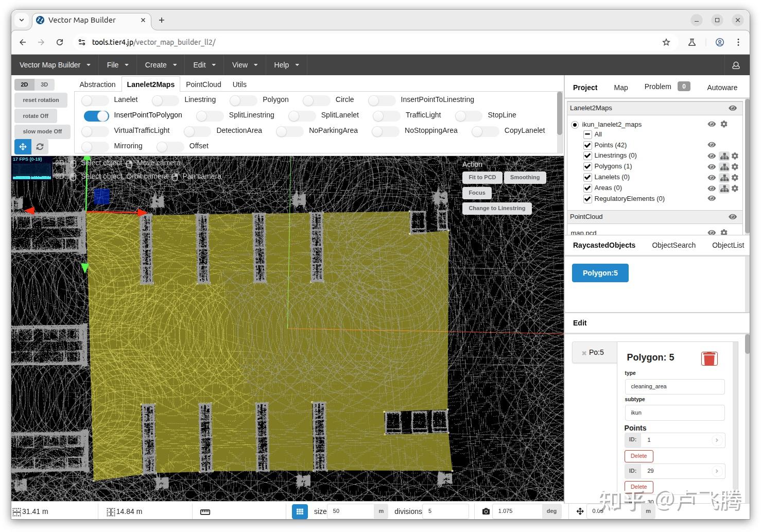Click the grid icon in the status bar
761x532 pixels.
(300, 511)
